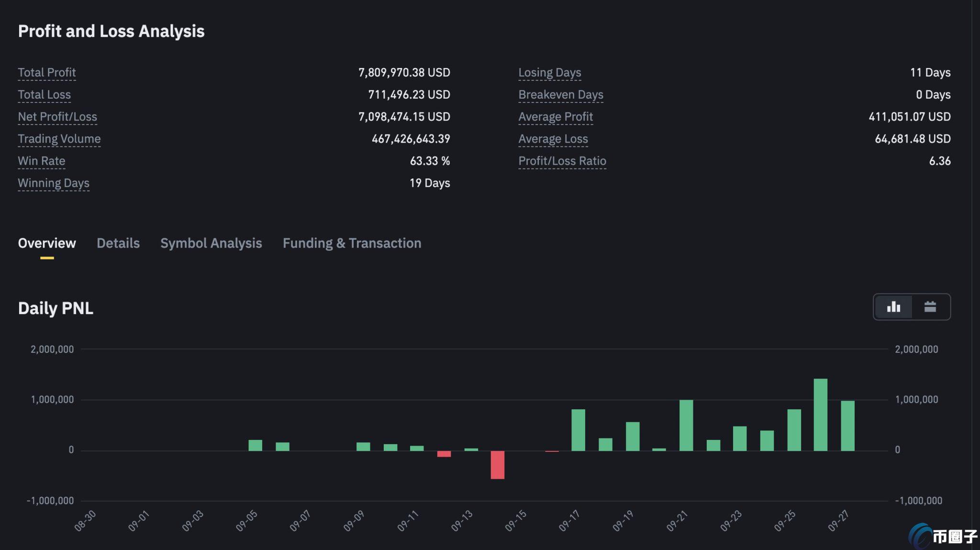This screenshot has height=550, width=980.
Task: Click the Profit/Loss Ratio label
Action: pos(562,161)
